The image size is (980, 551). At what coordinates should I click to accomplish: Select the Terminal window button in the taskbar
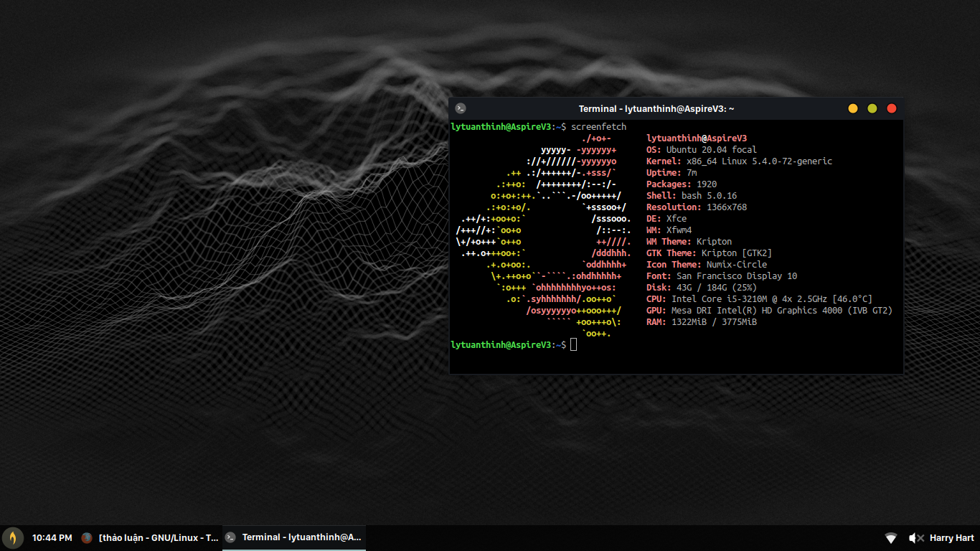coord(294,537)
